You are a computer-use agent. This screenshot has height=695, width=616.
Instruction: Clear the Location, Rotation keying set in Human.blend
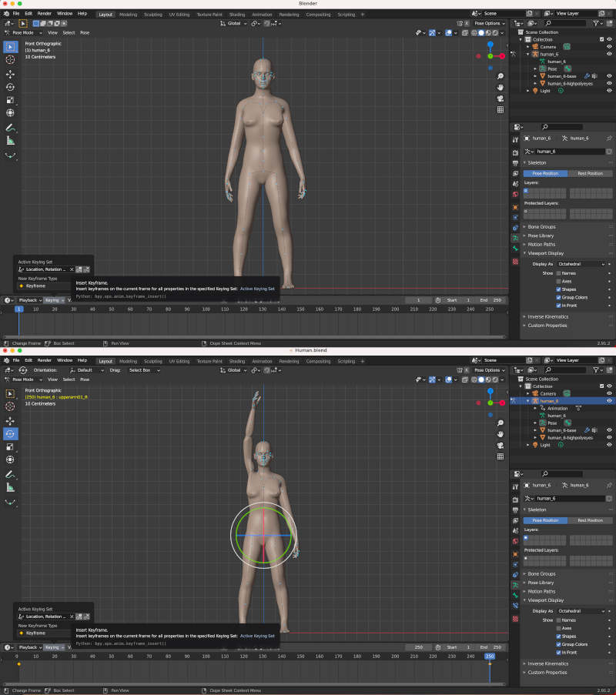pos(72,617)
